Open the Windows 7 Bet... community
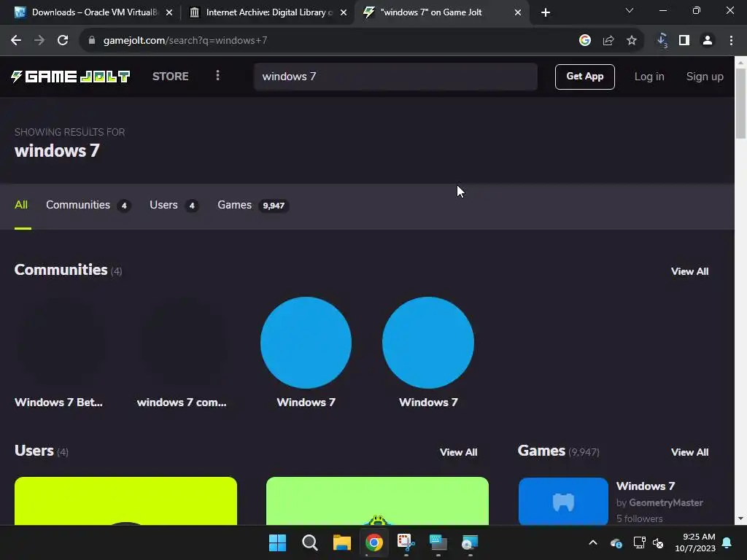The height and width of the screenshot is (560, 747). (x=61, y=353)
